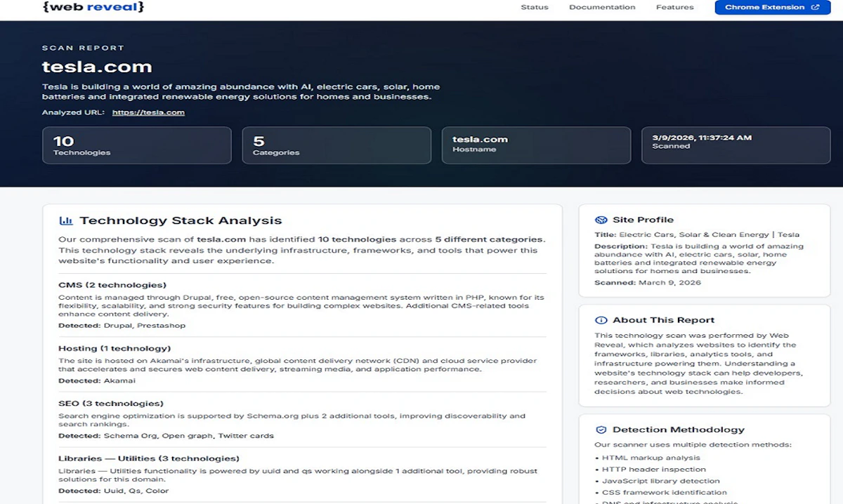843x504 pixels.
Task: Click the CSS framework identification bullet
Action: pos(660,492)
